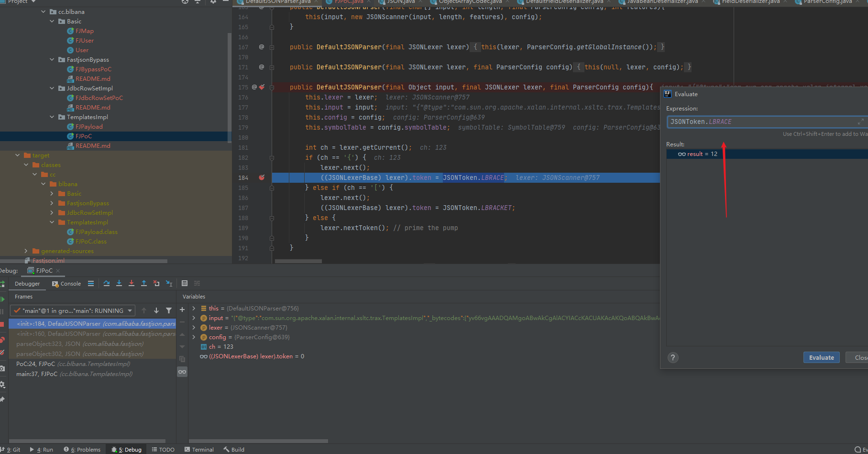Open Evaluate Expression calculator icon in debug toolbar
Image resolution: width=868 pixels, height=454 pixels.
(185, 283)
